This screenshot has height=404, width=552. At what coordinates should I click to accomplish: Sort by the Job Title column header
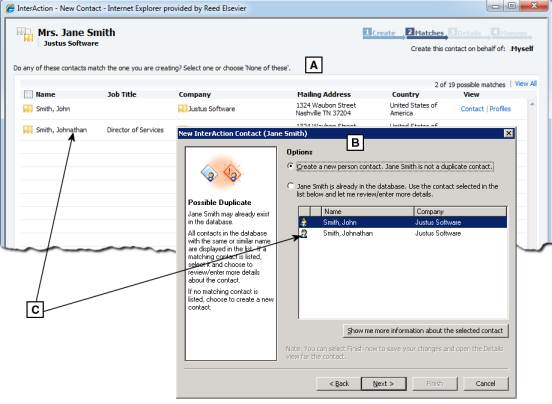(x=121, y=94)
